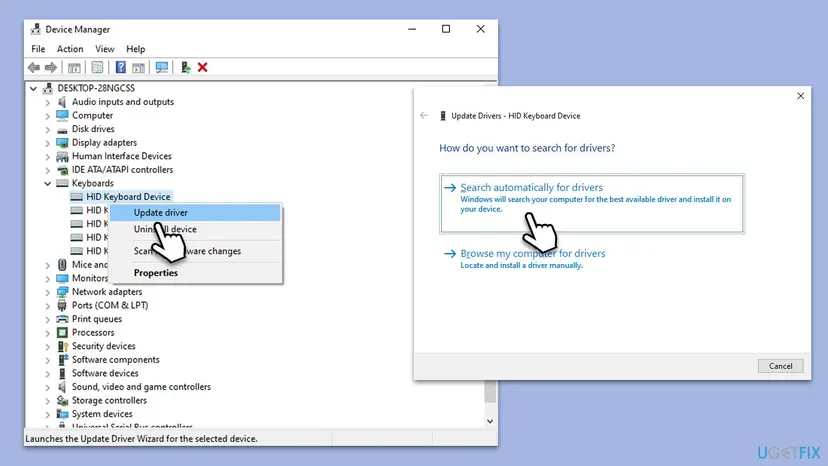The height and width of the screenshot is (466, 828).
Task: Expand the Disk drives chevron
Action: pyautogui.click(x=48, y=129)
